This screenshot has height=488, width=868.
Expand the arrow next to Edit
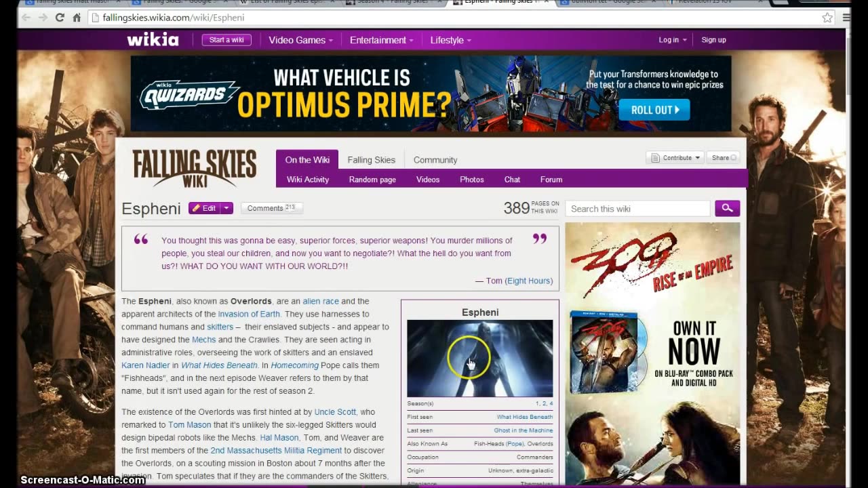pos(226,208)
